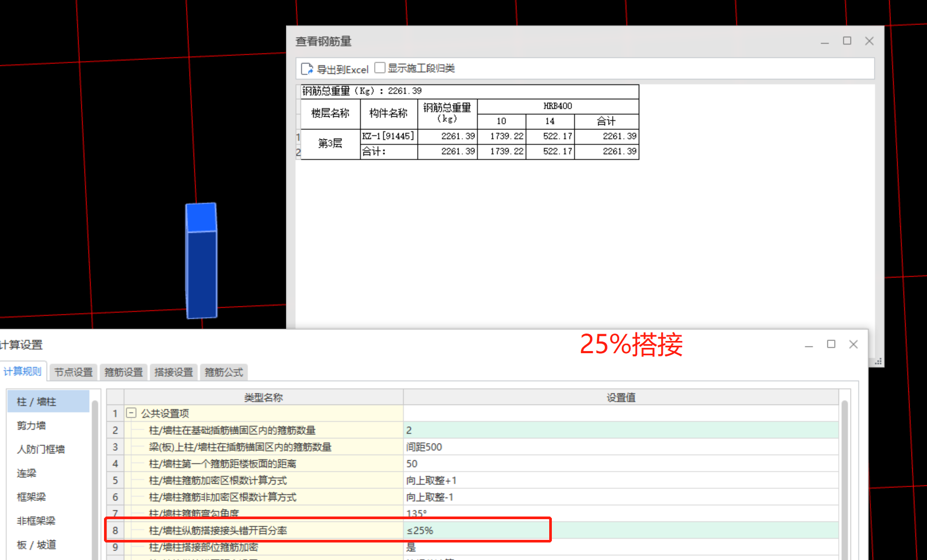
Task: Select row 柱/墙柱在基础插筋锚固区内的箍筋数量
Action: (x=264, y=430)
